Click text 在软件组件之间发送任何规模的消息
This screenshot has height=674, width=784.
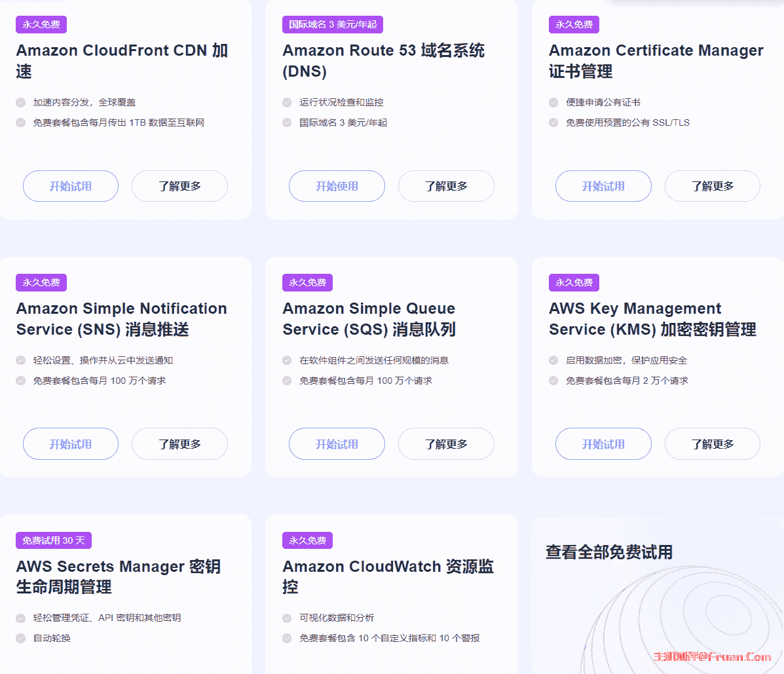point(374,360)
